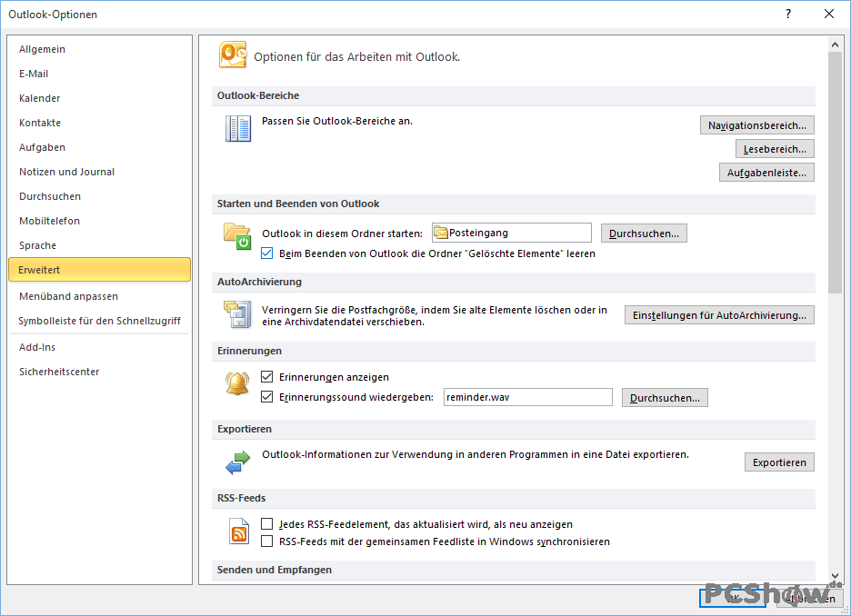
Task: Click the Navigationsbereich... button
Action: pyautogui.click(x=757, y=125)
